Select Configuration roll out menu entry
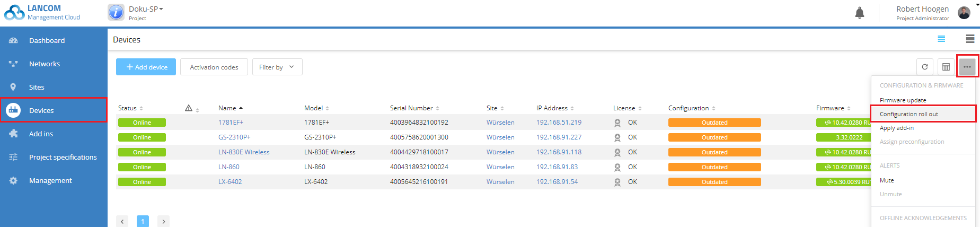980x227 pixels. coord(909,114)
